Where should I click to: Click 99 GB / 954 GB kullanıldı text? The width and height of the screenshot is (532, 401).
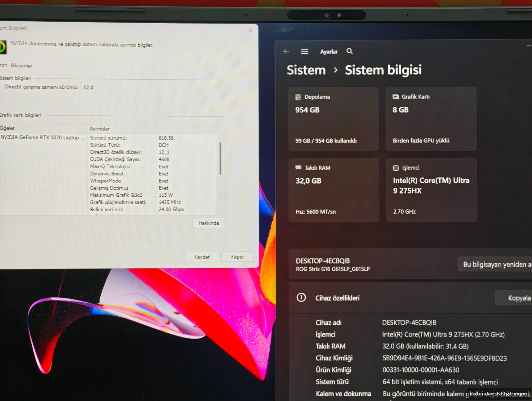326,141
